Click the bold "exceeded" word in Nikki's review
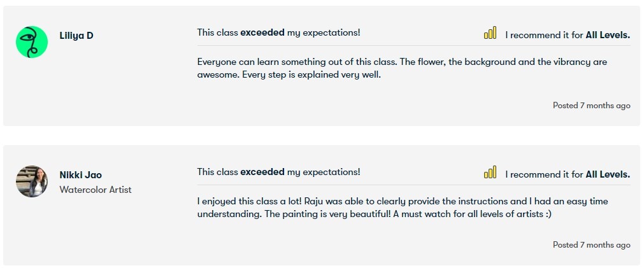This screenshot has width=644, height=268. pos(262,172)
